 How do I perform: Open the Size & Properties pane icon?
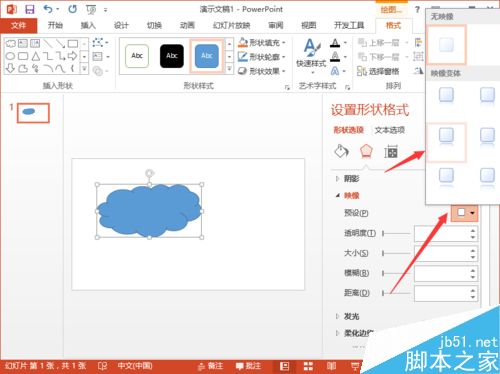point(391,152)
